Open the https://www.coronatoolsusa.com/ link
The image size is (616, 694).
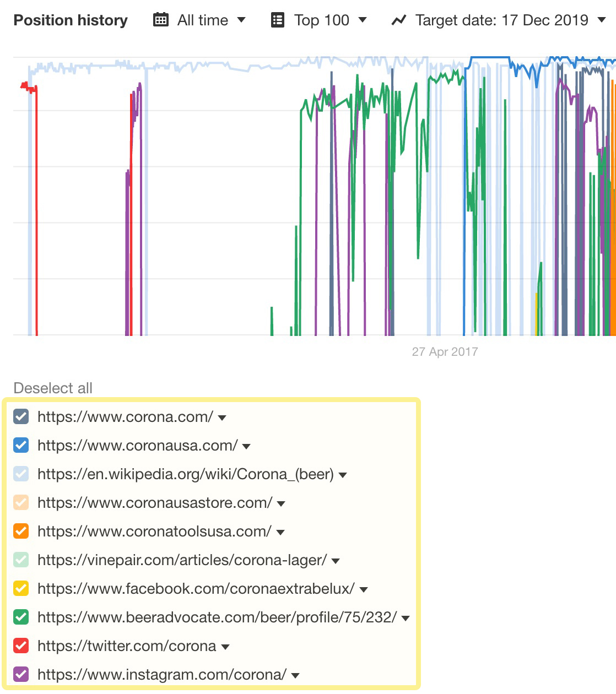coord(154,532)
